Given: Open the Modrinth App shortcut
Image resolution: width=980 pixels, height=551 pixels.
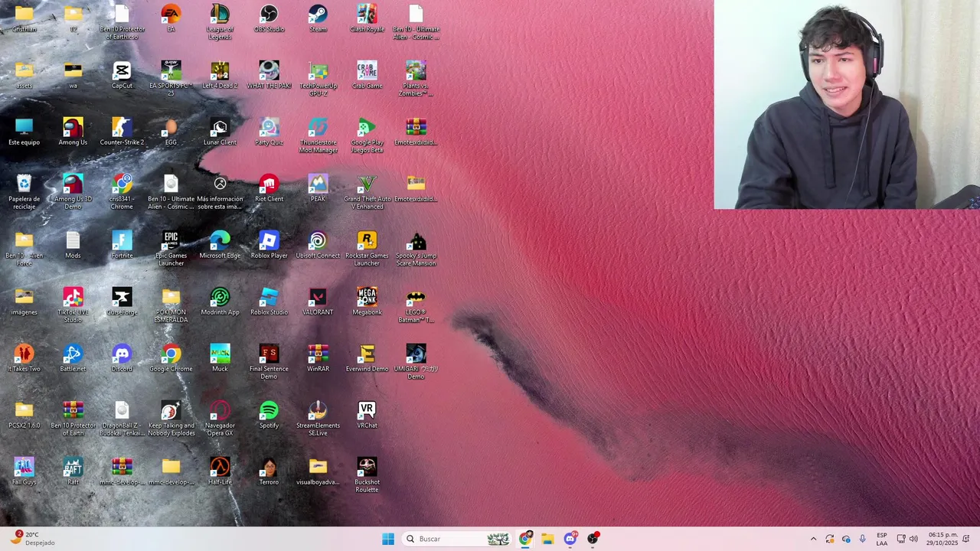Looking at the screenshot, I should [x=220, y=302].
